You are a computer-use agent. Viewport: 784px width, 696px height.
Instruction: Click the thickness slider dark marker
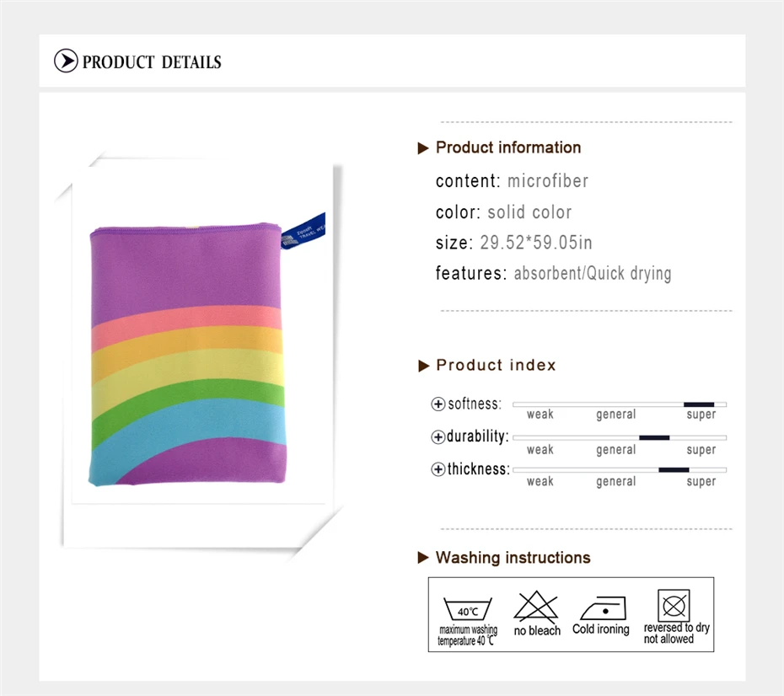pos(674,469)
